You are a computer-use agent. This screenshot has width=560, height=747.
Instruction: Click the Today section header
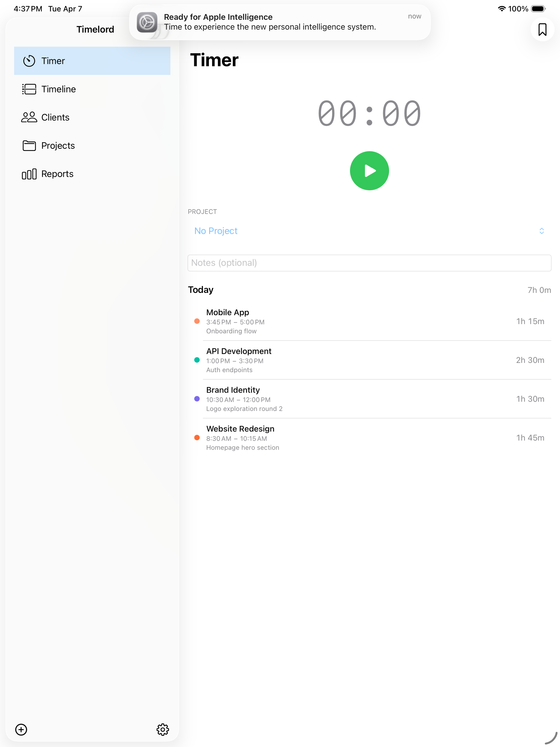(x=201, y=290)
